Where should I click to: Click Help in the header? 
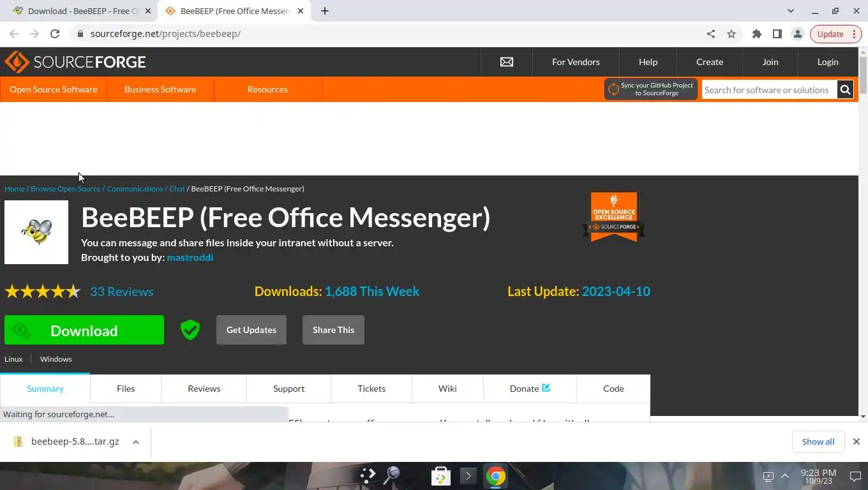click(x=648, y=62)
